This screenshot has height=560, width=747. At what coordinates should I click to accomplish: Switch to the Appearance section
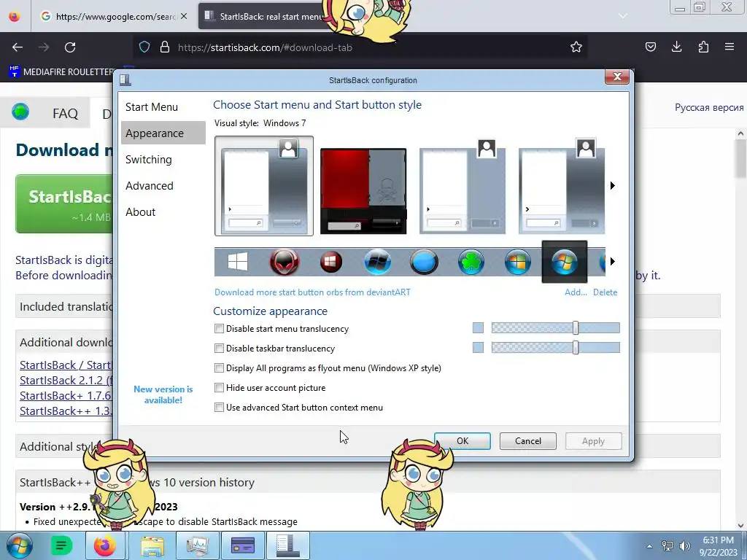(x=163, y=133)
